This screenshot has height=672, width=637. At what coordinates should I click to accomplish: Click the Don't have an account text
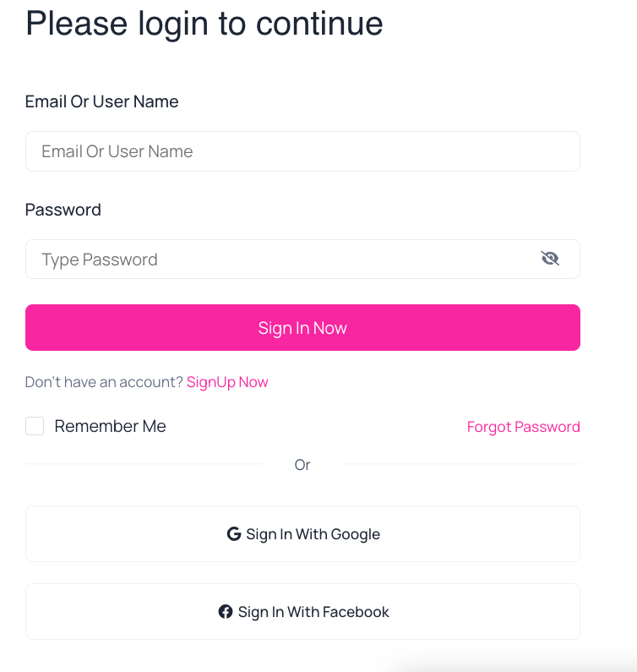[x=104, y=382]
